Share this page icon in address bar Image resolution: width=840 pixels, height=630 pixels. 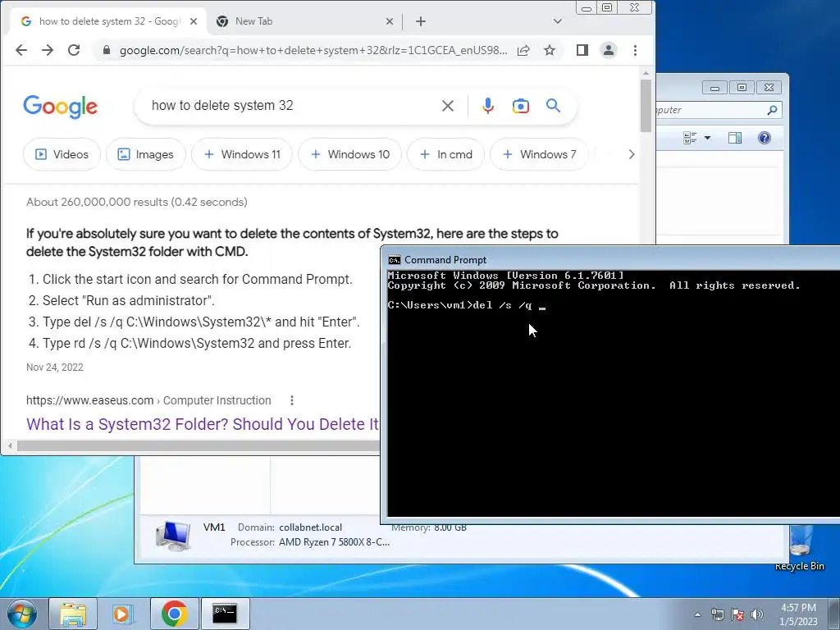523,50
